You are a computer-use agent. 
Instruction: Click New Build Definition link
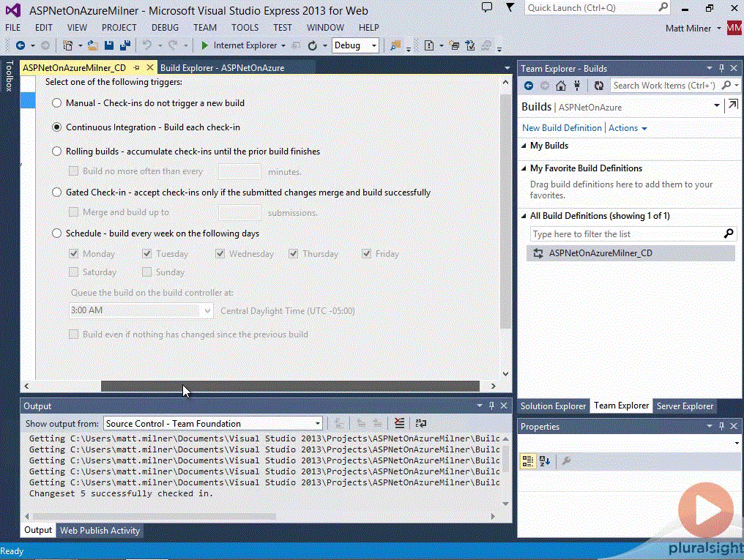(x=562, y=127)
